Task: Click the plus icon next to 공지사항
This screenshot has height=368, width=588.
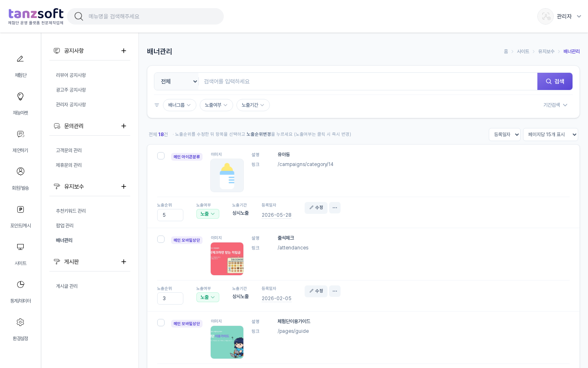Action: [x=124, y=51]
